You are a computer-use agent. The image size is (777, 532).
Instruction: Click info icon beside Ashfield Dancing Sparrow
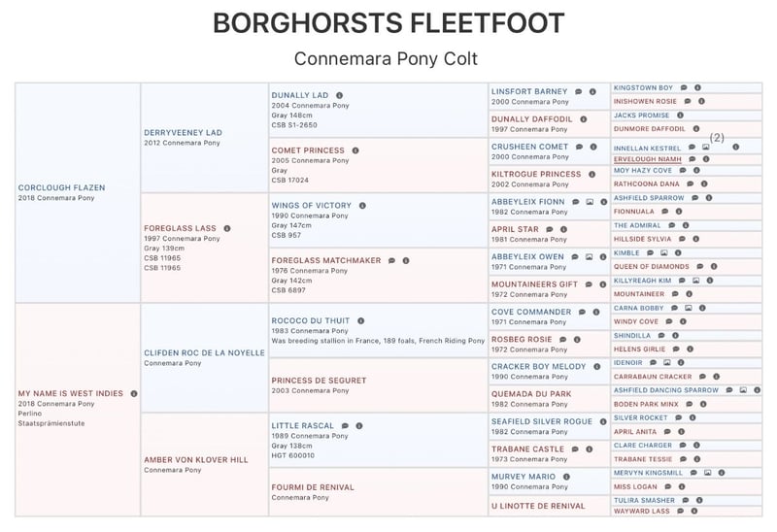757,390
